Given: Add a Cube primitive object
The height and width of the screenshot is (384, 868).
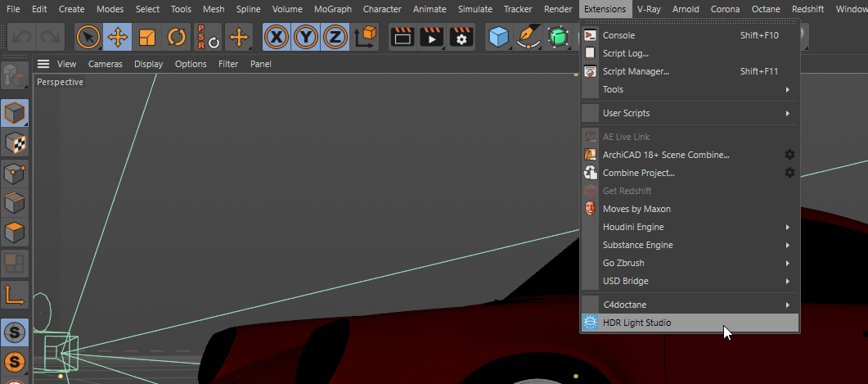Looking at the screenshot, I should click(499, 37).
